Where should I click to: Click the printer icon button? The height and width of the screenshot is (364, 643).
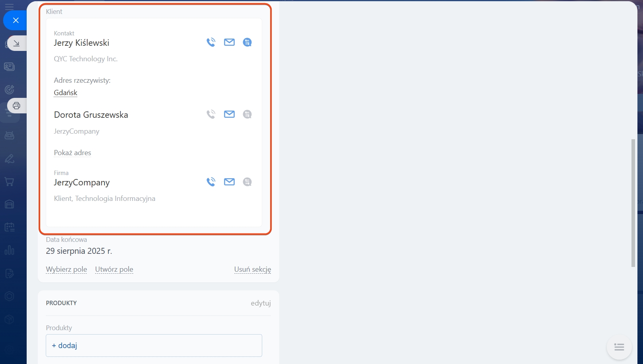coord(17,106)
